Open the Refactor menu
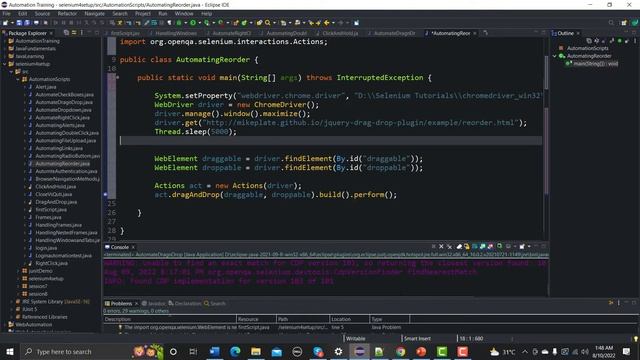640x360 pixels. click(x=67, y=13)
